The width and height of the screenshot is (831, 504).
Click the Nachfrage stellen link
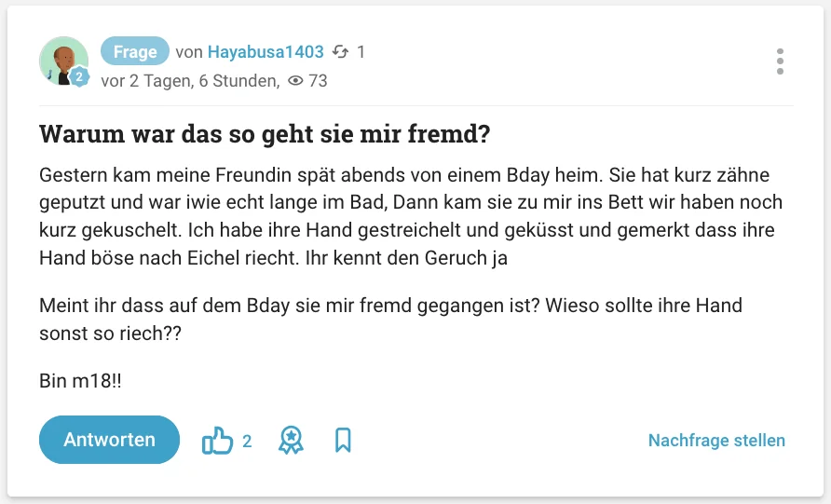click(x=716, y=441)
